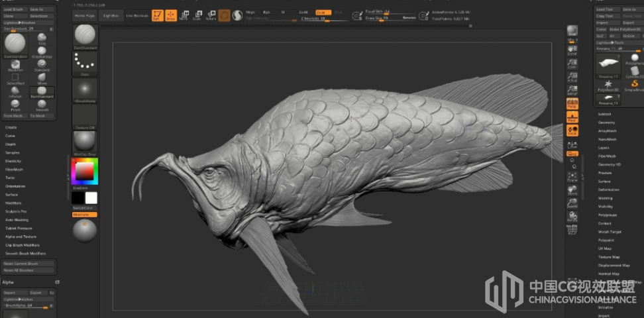644x318 pixels.
Task: Adjust the Draw Size slider
Action: [x=383, y=19]
